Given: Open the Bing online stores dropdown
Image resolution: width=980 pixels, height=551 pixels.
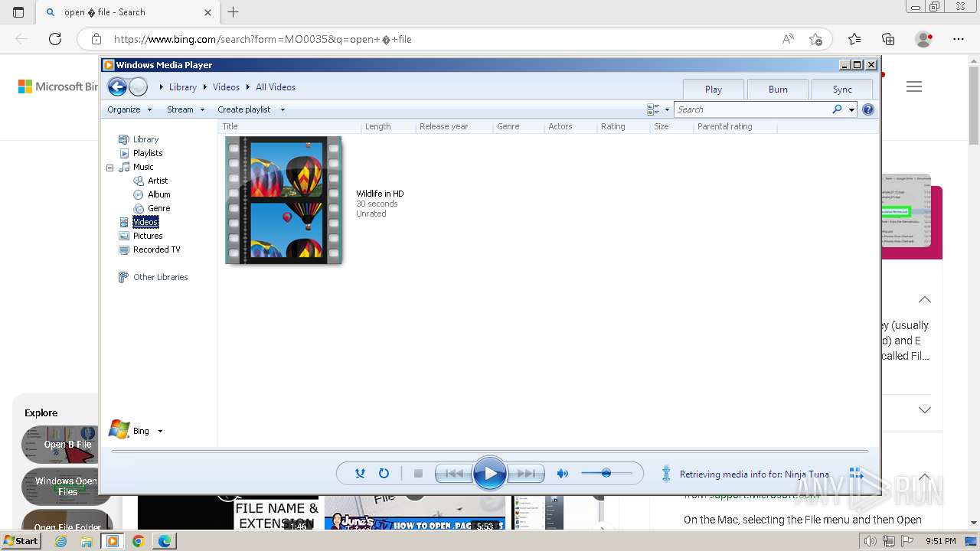Looking at the screenshot, I should (160, 431).
